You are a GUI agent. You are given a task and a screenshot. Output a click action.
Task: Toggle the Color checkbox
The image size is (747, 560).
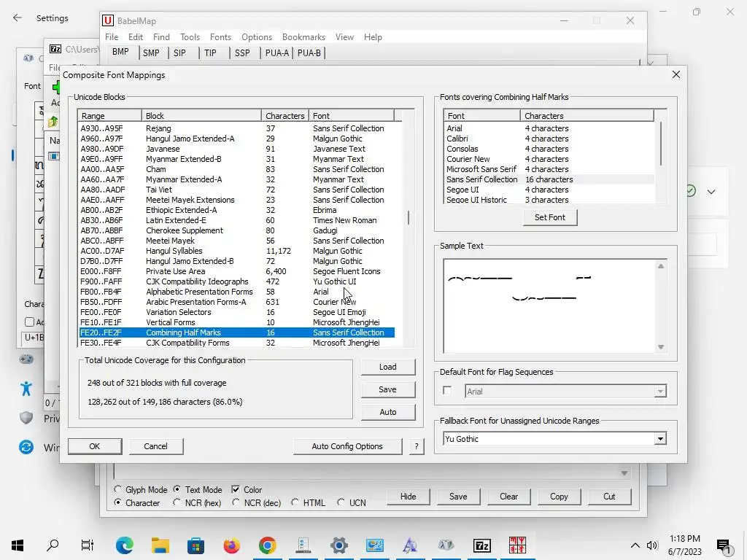(236, 489)
